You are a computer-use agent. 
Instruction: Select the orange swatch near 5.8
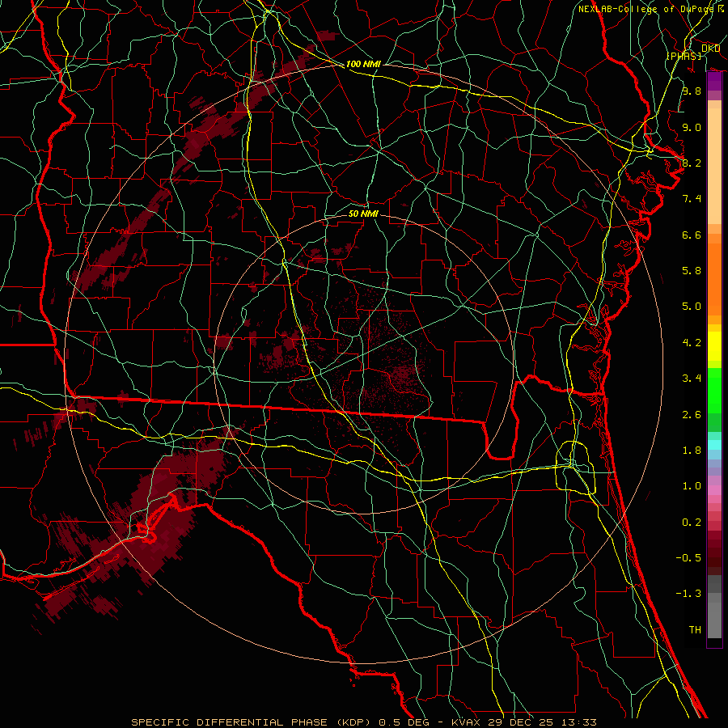coord(714,271)
